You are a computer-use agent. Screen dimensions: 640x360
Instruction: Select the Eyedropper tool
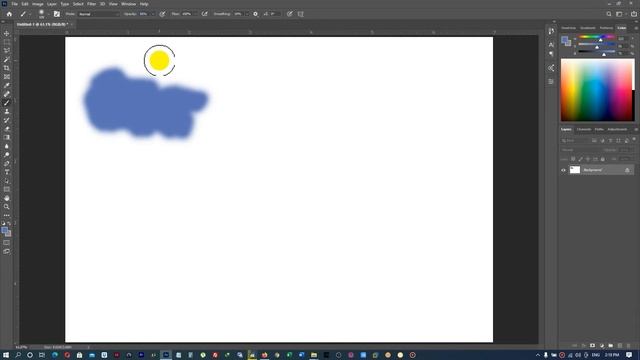coord(7,85)
